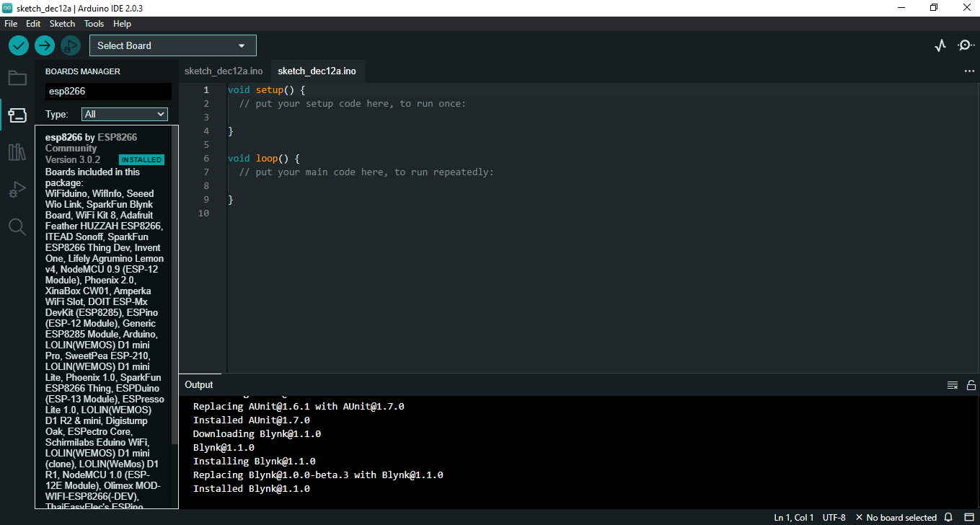980x525 pixels.
Task: Minimize the Arduino IDE window
Action: (x=901, y=7)
